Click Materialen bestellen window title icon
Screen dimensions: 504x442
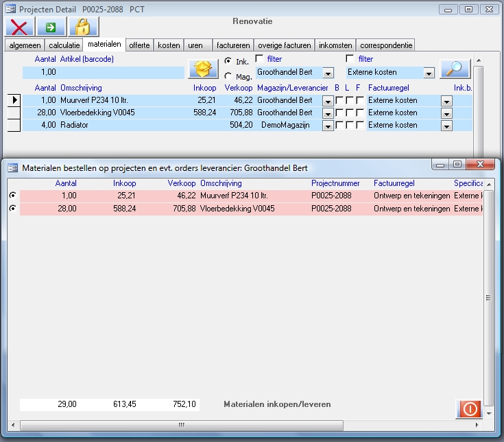[12, 168]
